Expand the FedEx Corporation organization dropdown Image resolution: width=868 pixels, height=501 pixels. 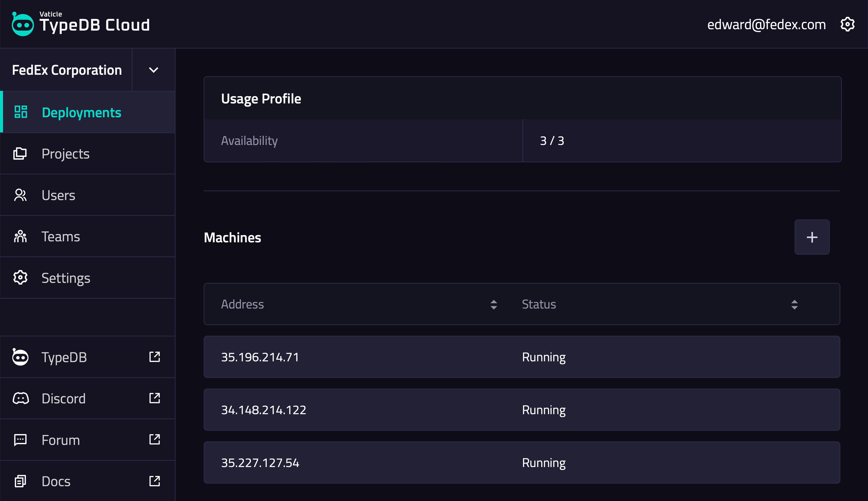tap(153, 70)
